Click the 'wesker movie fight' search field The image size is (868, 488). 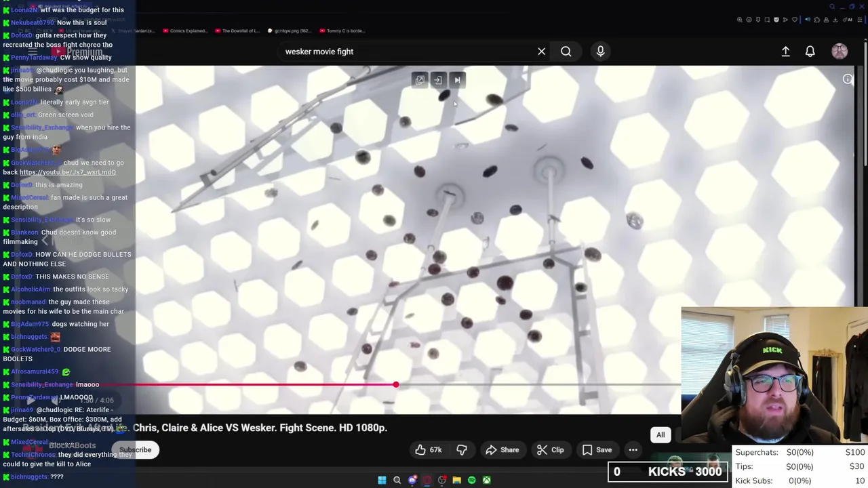click(407, 52)
